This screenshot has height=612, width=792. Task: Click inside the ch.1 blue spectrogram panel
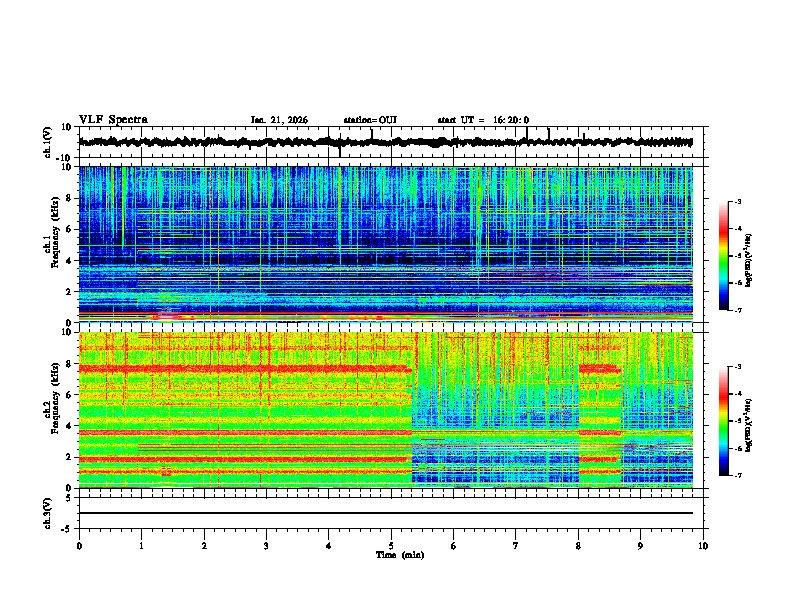coord(386,244)
